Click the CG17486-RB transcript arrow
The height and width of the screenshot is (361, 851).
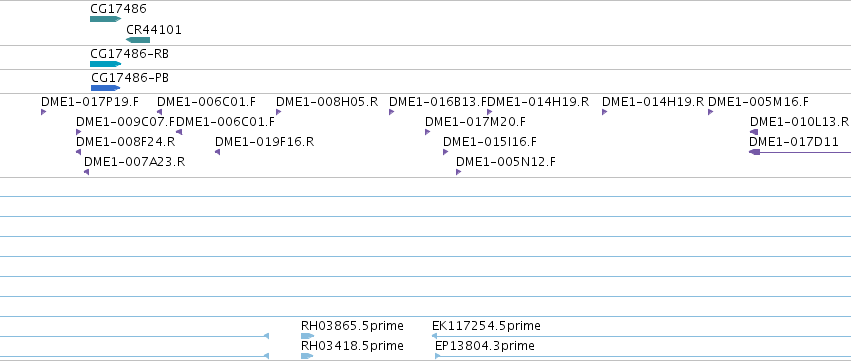click(105, 64)
